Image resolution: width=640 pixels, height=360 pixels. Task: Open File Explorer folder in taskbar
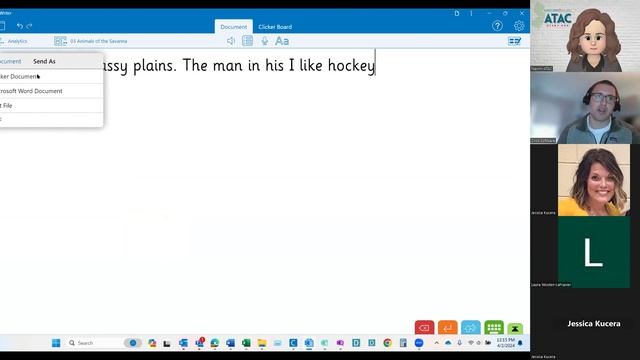pyautogui.click(x=262, y=343)
